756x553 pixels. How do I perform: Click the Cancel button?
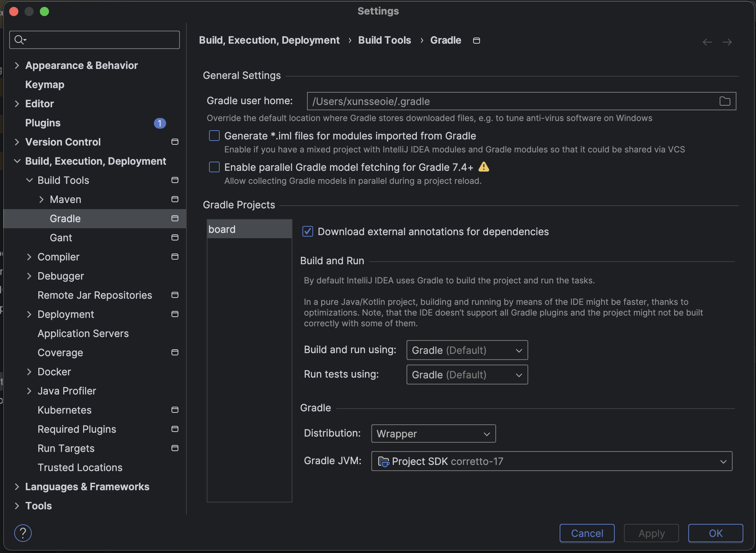coord(587,533)
